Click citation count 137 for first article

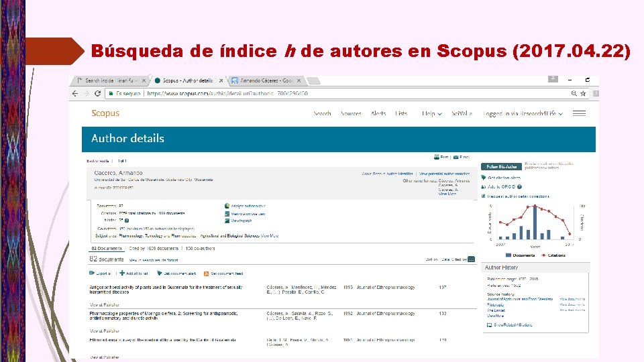pos(442,288)
